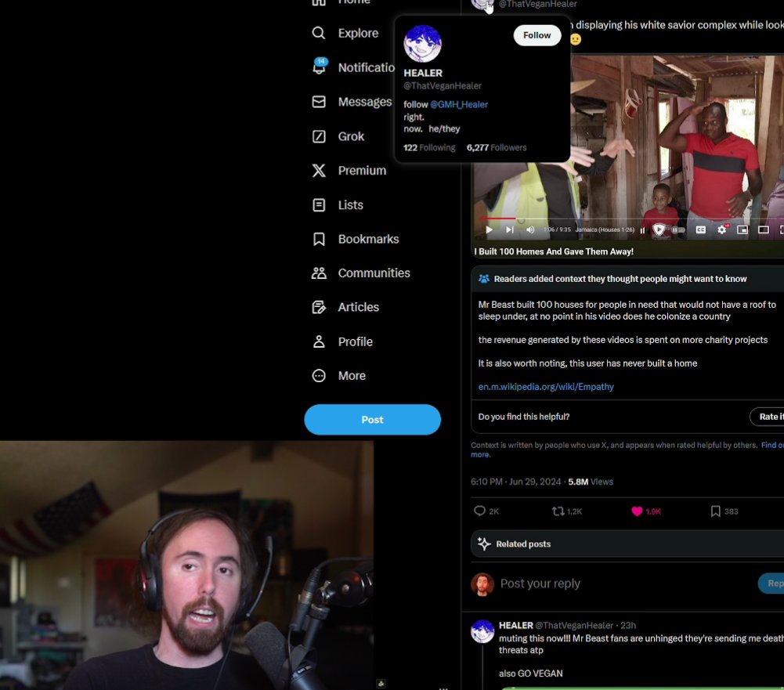784x690 pixels.
Task: Click the Explore magnifier icon
Action: (319, 33)
